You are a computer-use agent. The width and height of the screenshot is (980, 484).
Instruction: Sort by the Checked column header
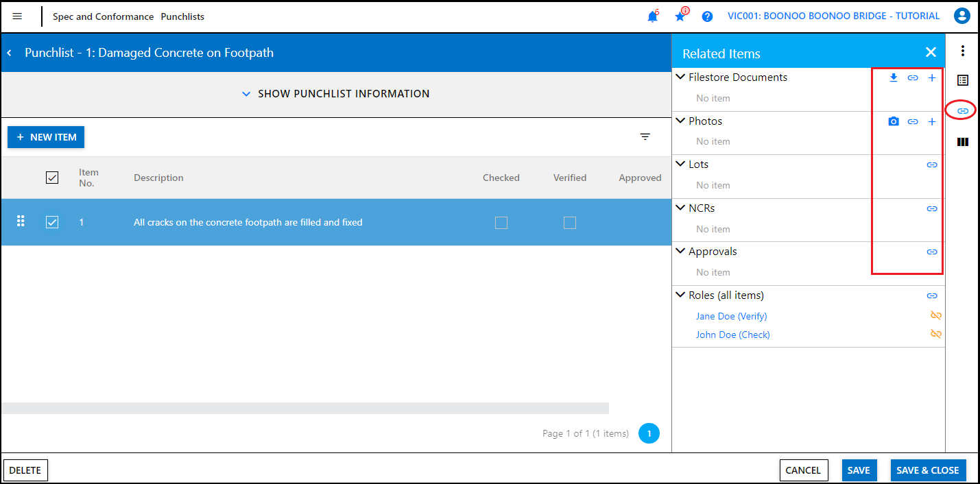(x=501, y=178)
